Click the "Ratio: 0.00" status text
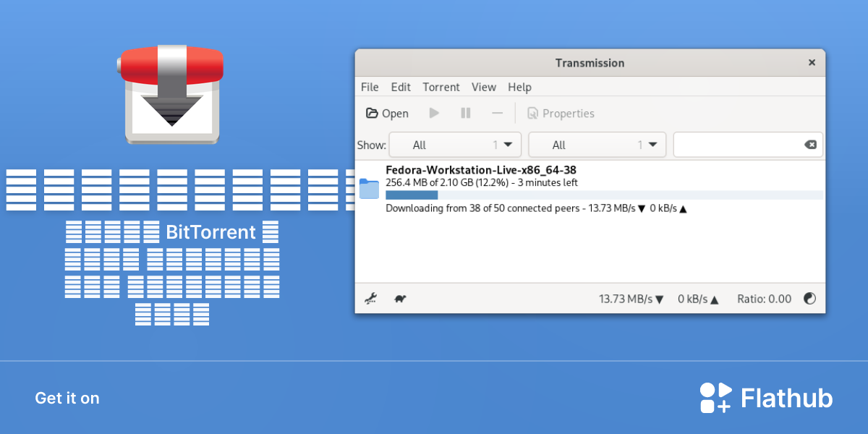868x434 pixels. tap(764, 299)
